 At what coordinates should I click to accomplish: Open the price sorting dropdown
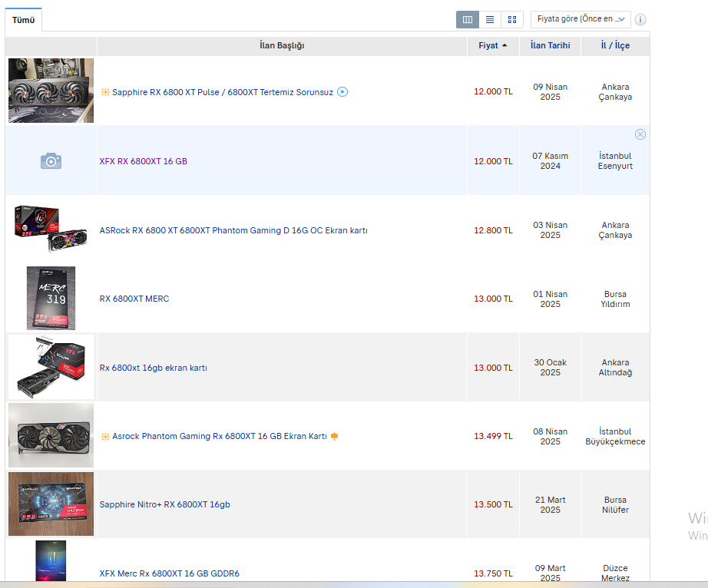(581, 19)
